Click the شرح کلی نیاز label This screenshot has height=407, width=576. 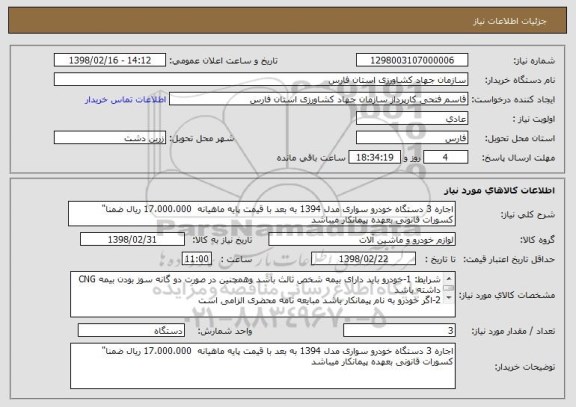528,215
